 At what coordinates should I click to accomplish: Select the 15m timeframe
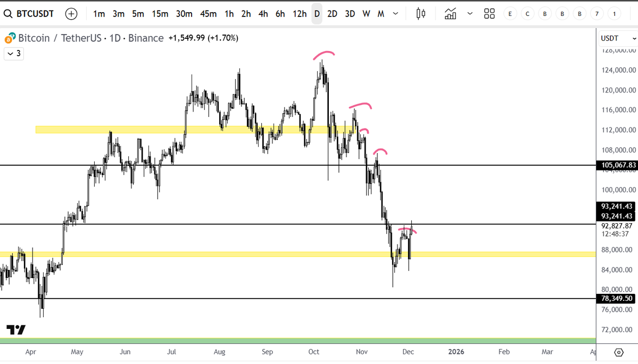(x=160, y=14)
